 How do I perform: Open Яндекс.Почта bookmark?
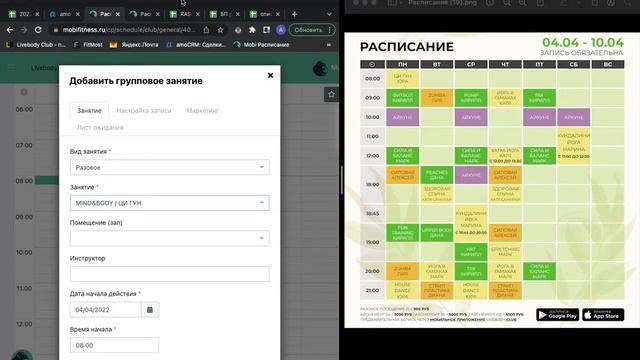(x=134, y=44)
